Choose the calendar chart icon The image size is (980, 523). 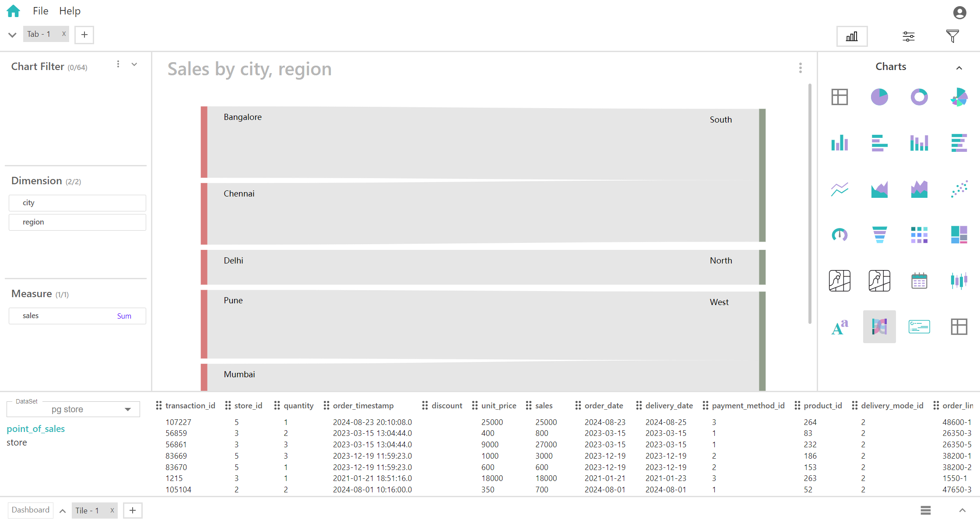[919, 281]
